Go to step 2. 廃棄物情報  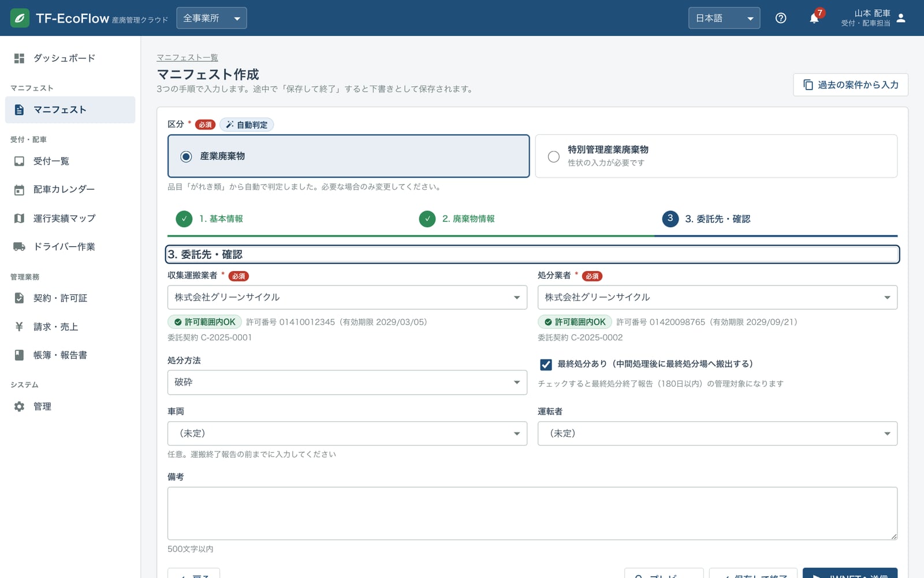pos(457,218)
